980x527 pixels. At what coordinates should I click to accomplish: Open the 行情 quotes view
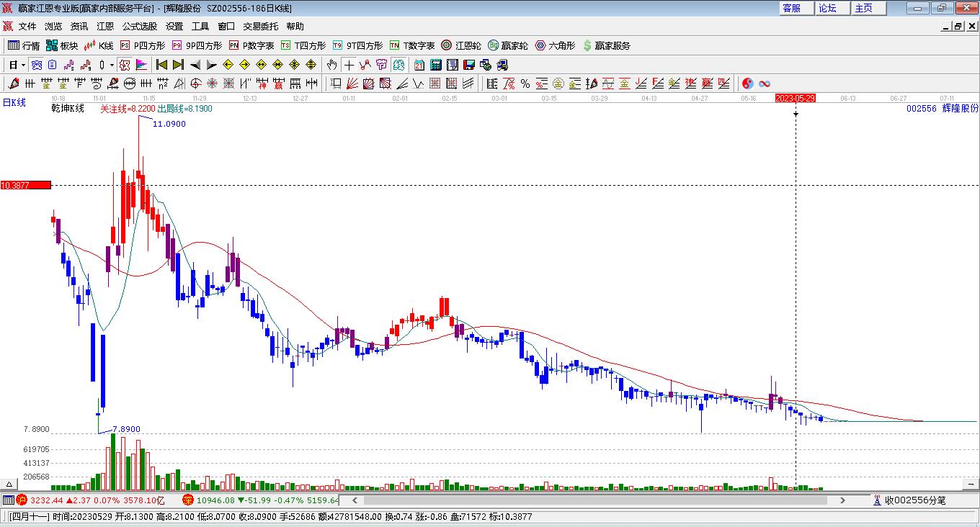[x=24, y=45]
